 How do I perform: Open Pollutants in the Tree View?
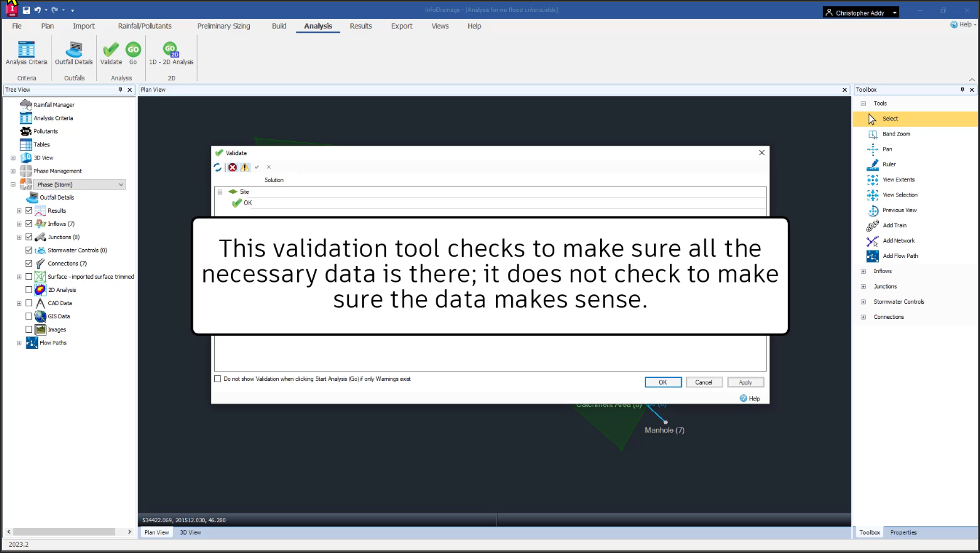[45, 131]
